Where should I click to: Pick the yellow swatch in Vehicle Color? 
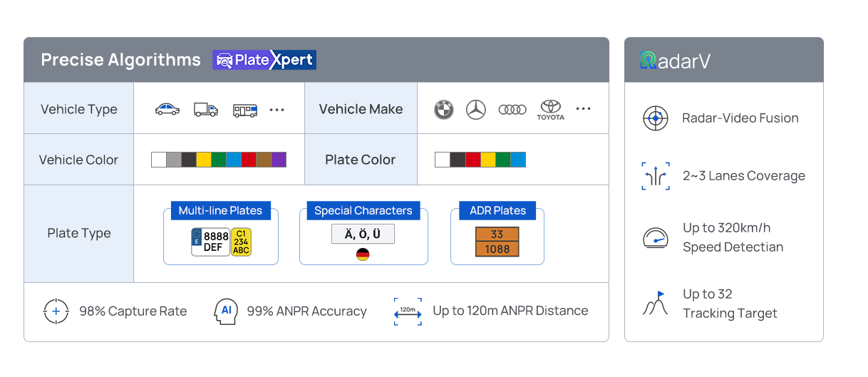tap(203, 160)
